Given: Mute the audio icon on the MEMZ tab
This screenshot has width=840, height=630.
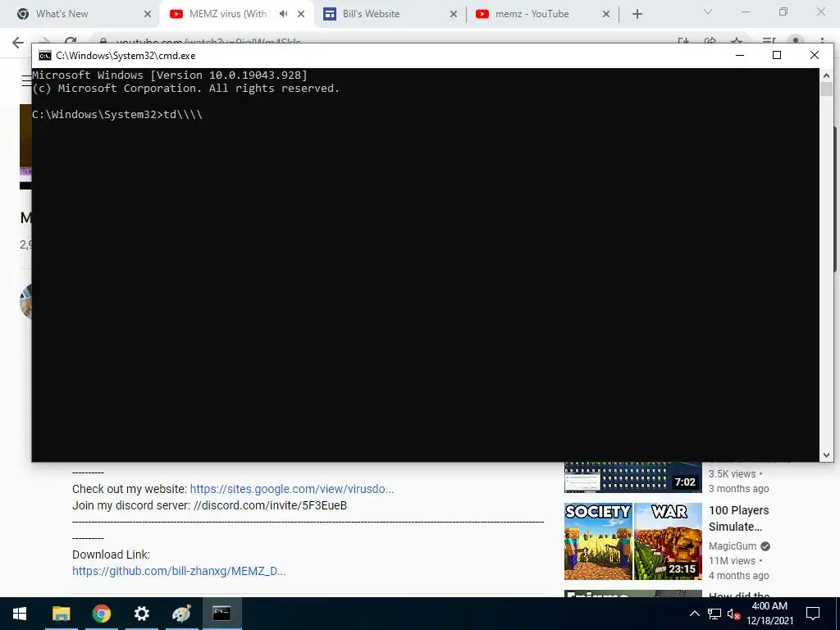Looking at the screenshot, I should click(283, 14).
